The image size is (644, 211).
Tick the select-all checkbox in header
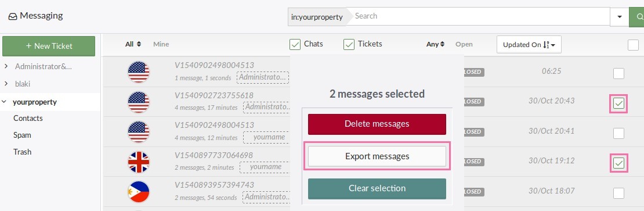(x=633, y=45)
